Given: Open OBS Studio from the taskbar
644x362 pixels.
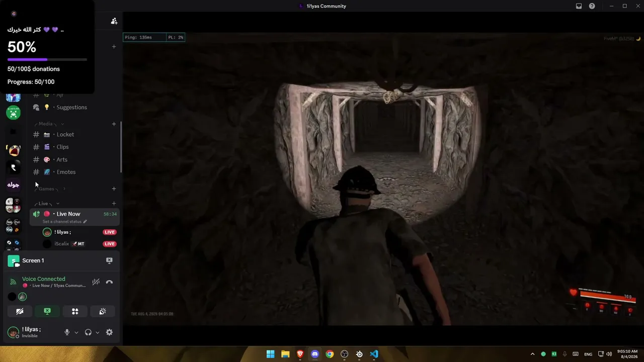Looking at the screenshot, I should coord(344,354).
